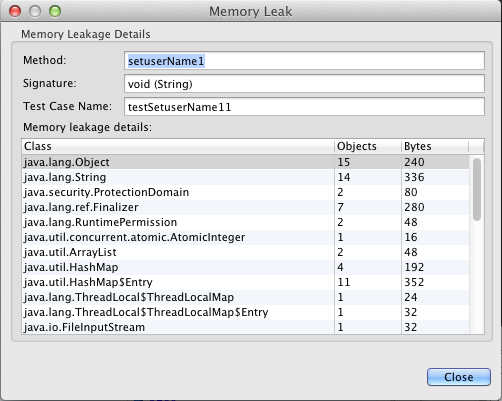Click the Test Case Name field
This screenshot has width=502, height=401.
(304, 107)
